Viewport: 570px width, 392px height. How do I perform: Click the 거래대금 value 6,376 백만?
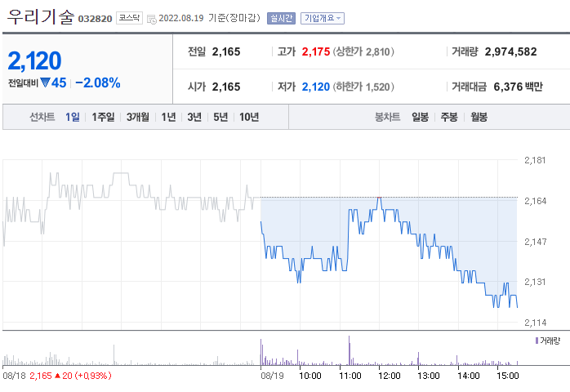coord(518,87)
